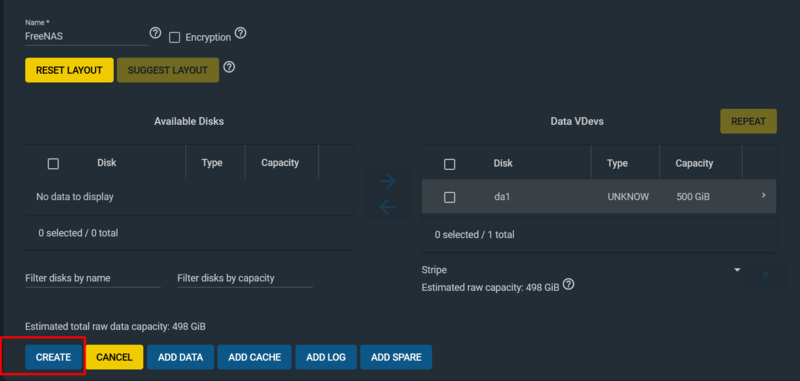Open help icon next to Name field

(155, 33)
